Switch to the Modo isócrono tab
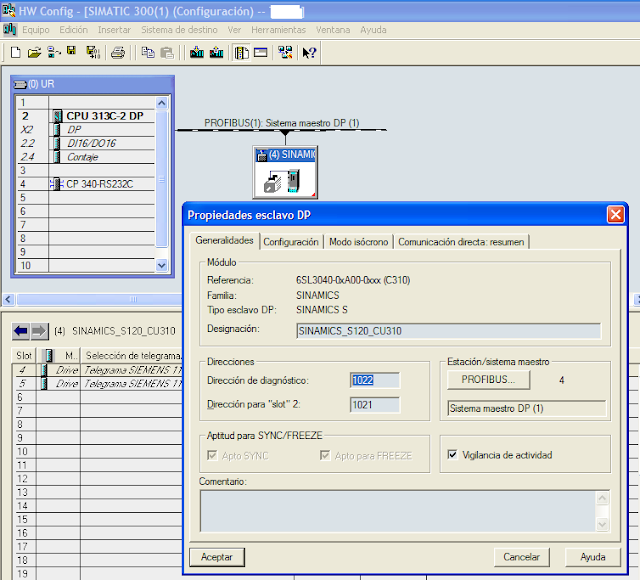The image size is (640, 580). pyautogui.click(x=358, y=242)
